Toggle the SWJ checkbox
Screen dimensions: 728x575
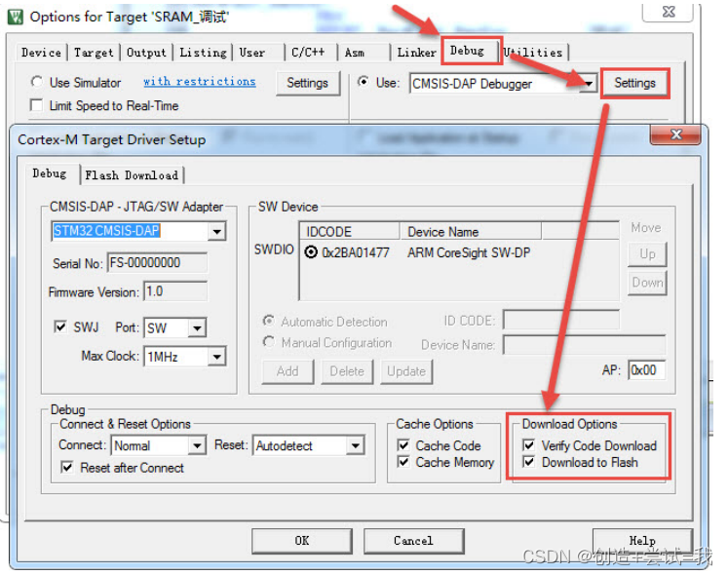tap(60, 327)
